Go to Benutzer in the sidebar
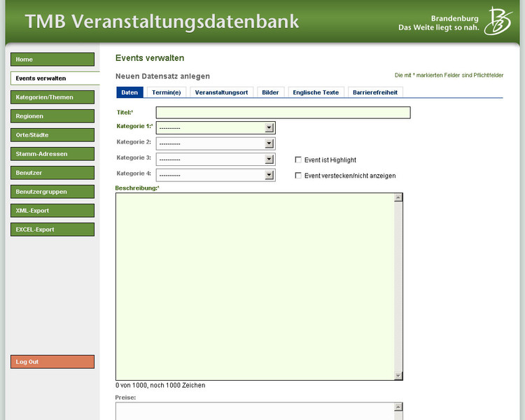 [x=52, y=173]
